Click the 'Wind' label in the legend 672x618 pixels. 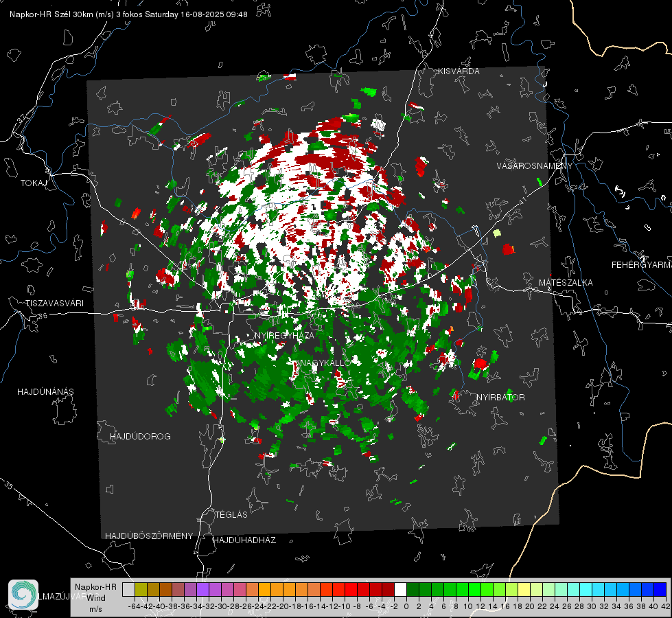pos(96,598)
